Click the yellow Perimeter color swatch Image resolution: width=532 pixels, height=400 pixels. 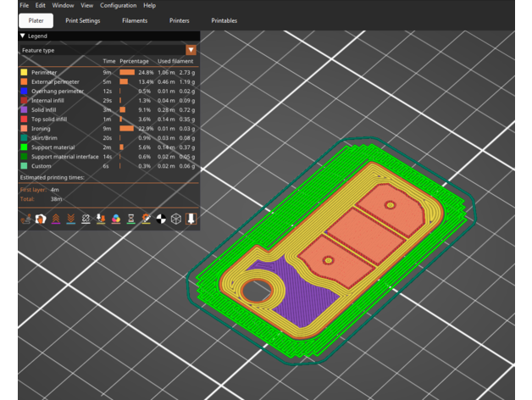point(25,73)
